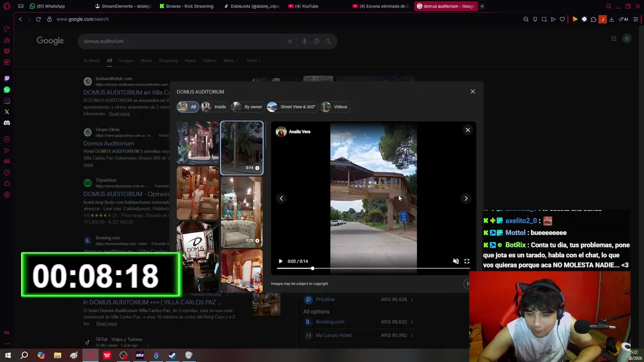Clear the Google search box text
This screenshot has height=362, width=644.
(289, 41)
